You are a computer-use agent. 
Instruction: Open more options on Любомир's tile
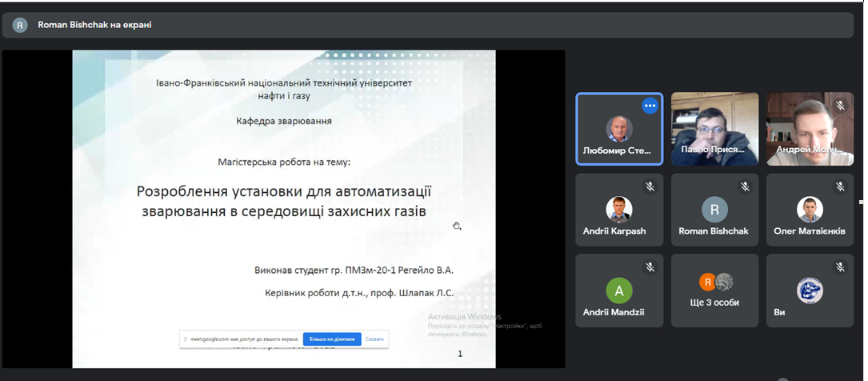pyautogui.click(x=650, y=106)
